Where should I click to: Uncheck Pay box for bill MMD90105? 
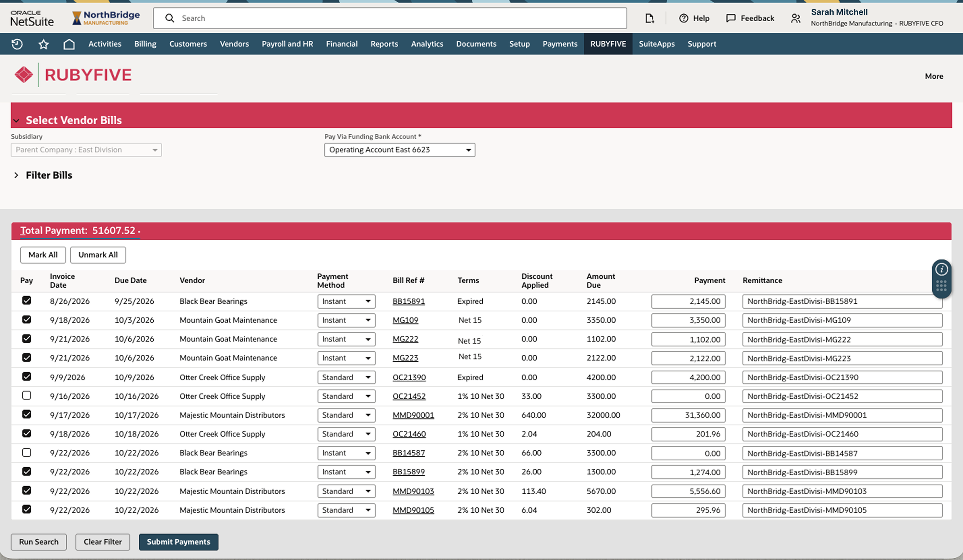(27, 509)
